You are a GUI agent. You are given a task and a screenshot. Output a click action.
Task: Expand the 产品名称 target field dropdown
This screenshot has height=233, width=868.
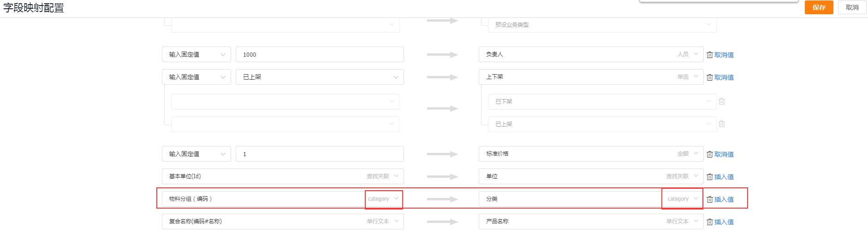(x=591, y=221)
